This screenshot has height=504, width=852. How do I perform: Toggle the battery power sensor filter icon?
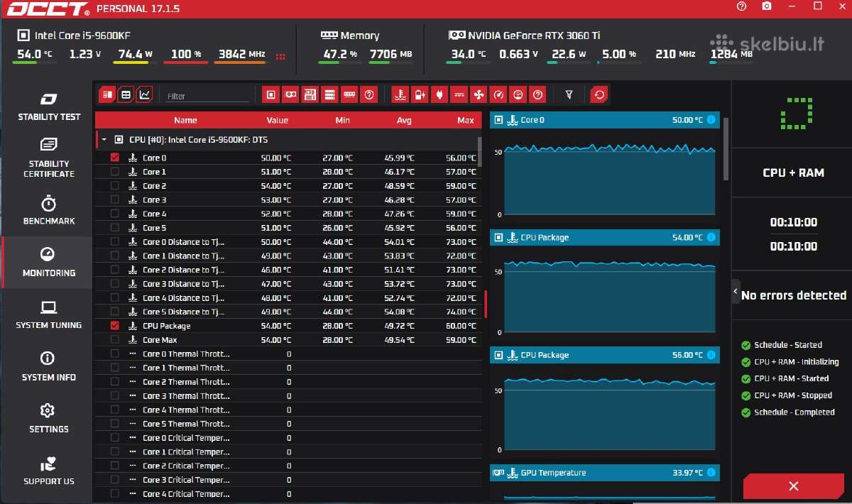[420, 94]
